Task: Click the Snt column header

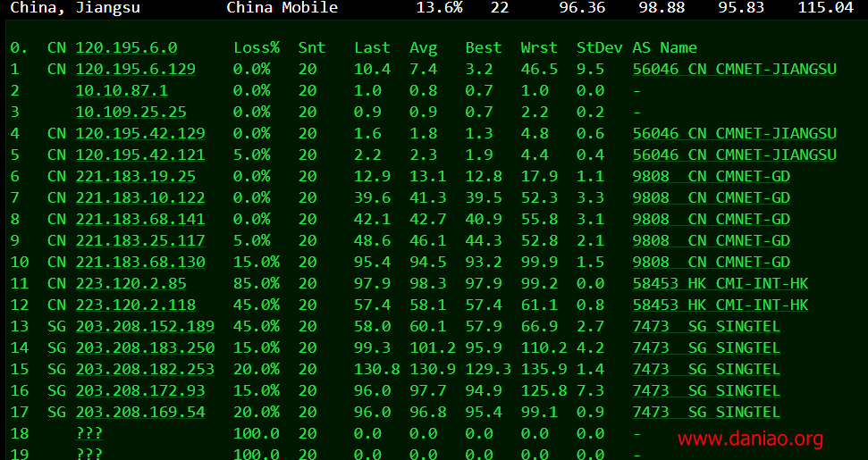Action: [312, 47]
